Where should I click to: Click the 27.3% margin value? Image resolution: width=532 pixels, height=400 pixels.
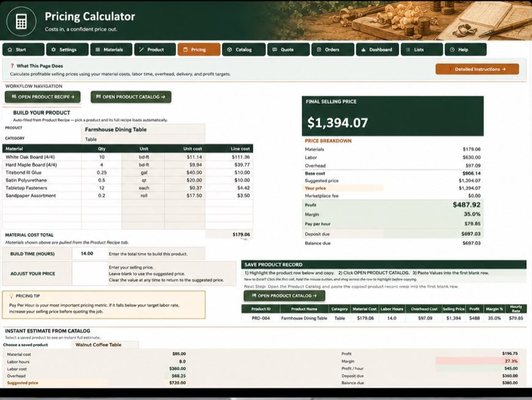tap(511, 361)
